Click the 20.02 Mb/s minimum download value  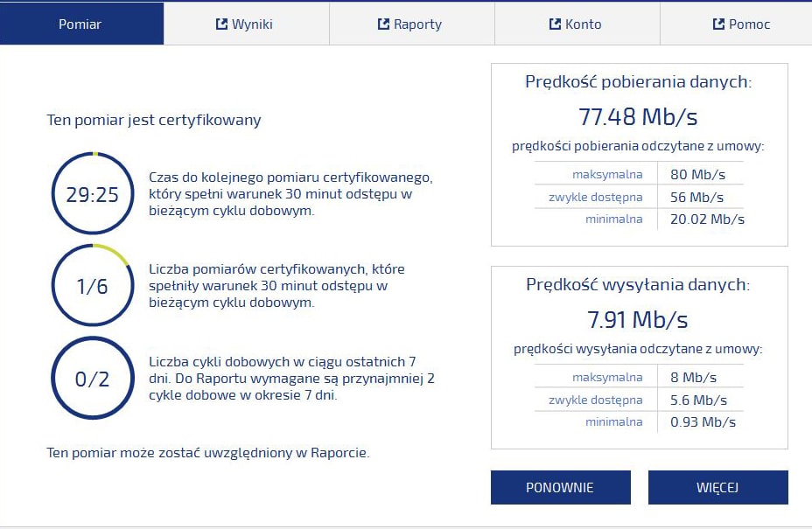(707, 219)
